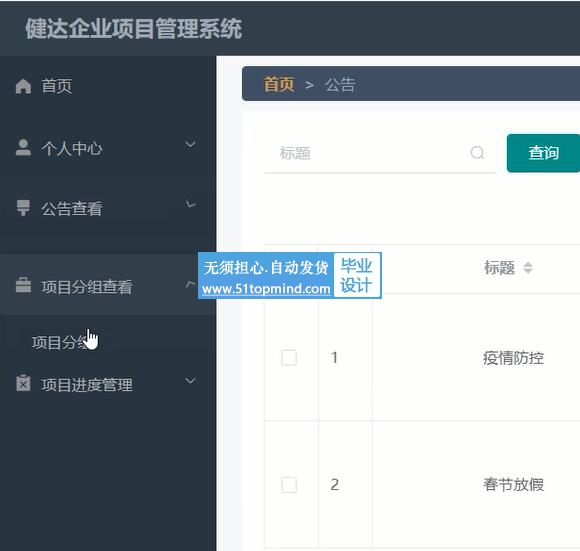This screenshot has height=551, width=580.
Task: Click the person icon for 个人中心
Action: pos(23,148)
